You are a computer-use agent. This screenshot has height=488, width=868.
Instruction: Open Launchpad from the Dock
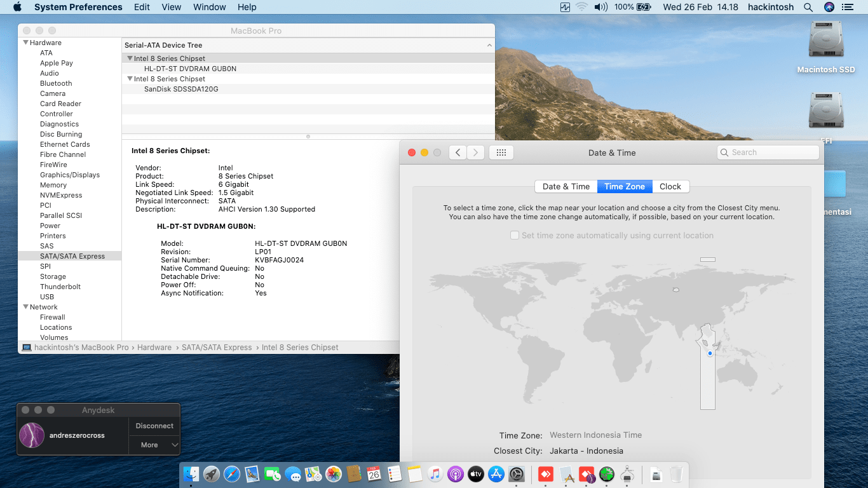pos(212,474)
